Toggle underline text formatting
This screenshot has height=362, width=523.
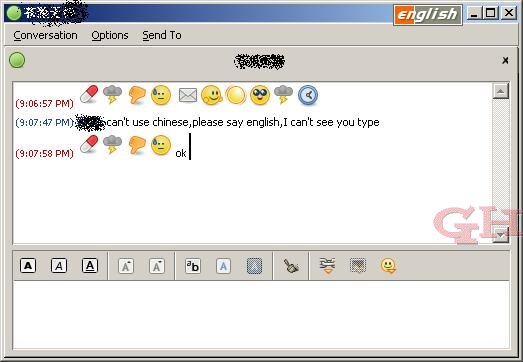pyautogui.click(x=90, y=266)
